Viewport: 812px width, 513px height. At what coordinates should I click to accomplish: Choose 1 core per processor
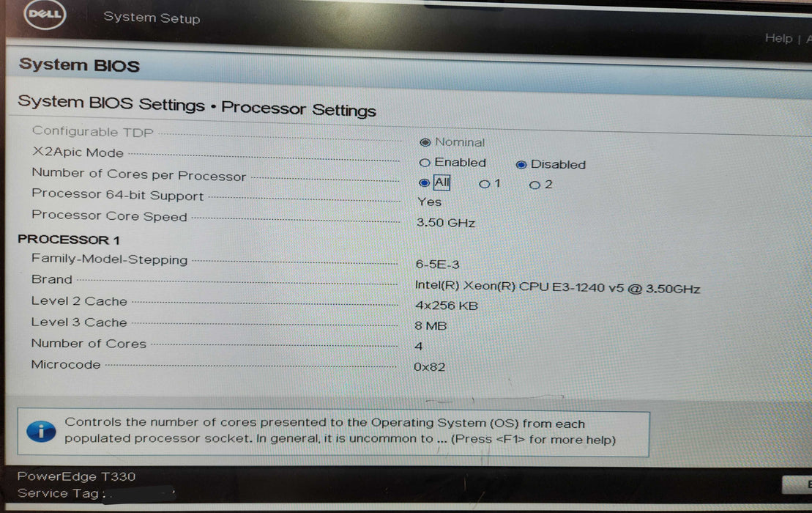click(x=484, y=184)
